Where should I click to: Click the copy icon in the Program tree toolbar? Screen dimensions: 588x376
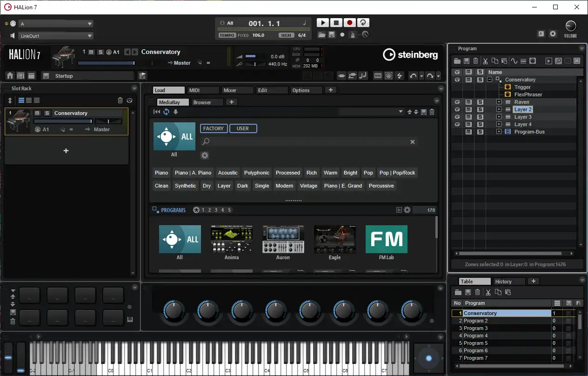pos(495,61)
